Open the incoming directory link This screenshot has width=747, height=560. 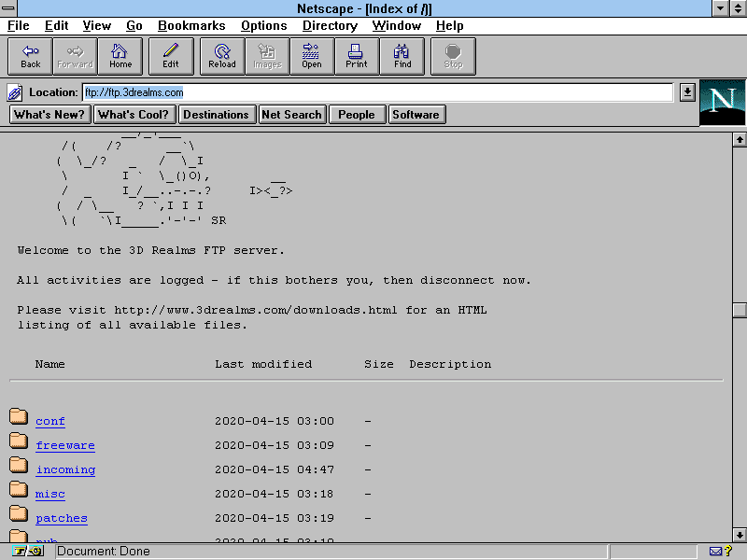coord(65,469)
